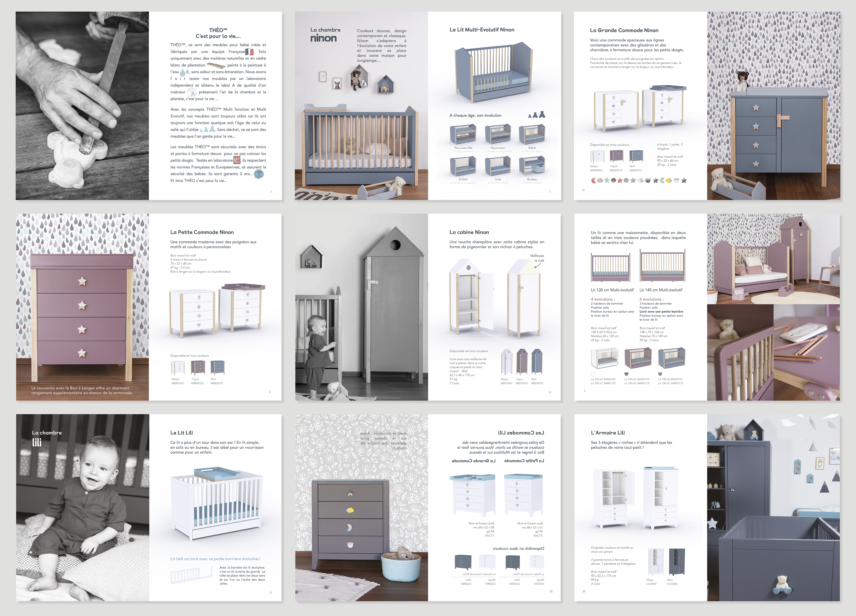
Task: Choose Nuit NIN02315 small commode swatch
Action: click(x=217, y=368)
